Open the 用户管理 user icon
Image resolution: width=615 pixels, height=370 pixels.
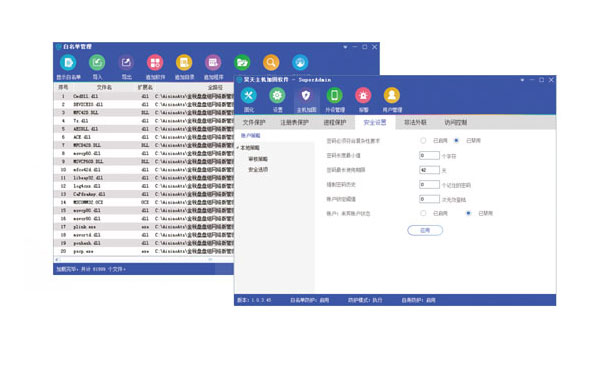click(392, 95)
